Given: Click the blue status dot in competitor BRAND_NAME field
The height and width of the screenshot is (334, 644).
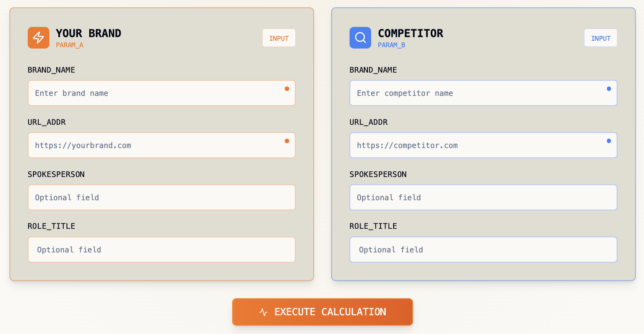Looking at the screenshot, I should click(x=609, y=88).
